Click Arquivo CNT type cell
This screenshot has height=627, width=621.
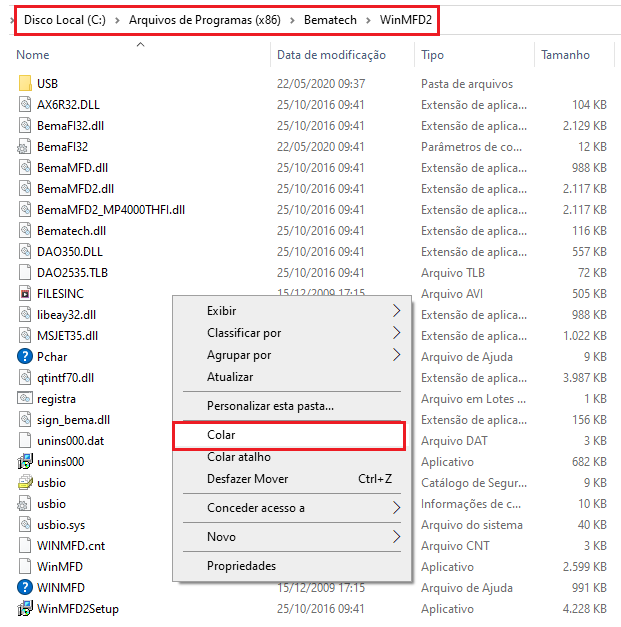point(455,545)
